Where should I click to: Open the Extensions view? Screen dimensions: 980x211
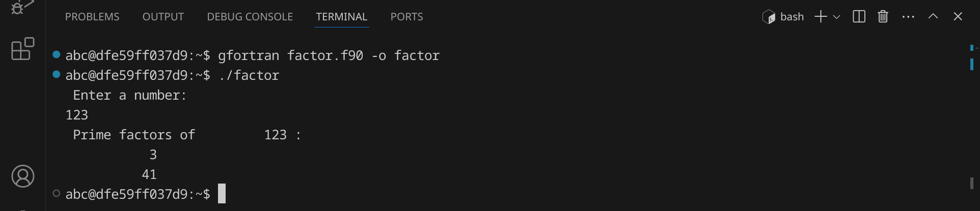coord(22,49)
